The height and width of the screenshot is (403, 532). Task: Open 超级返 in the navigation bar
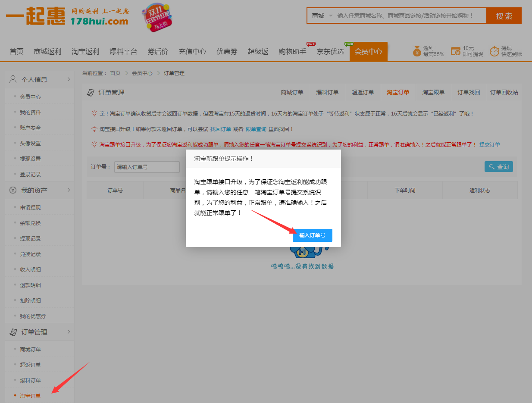click(258, 52)
